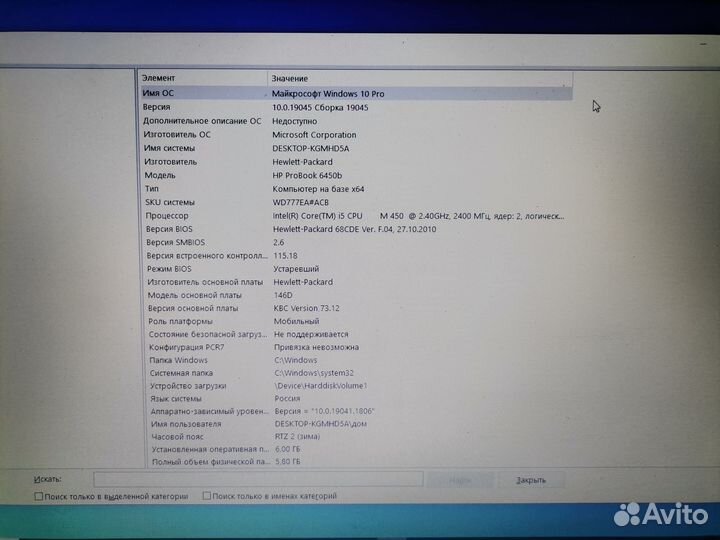Select the 'Имя системы' row
Viewport: 720px width, 540px height.
(x=356, y=148)
